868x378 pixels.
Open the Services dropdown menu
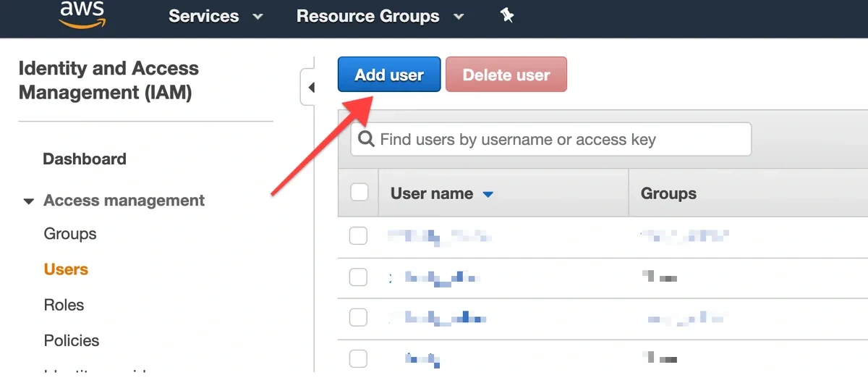click(x=216, y=16)
